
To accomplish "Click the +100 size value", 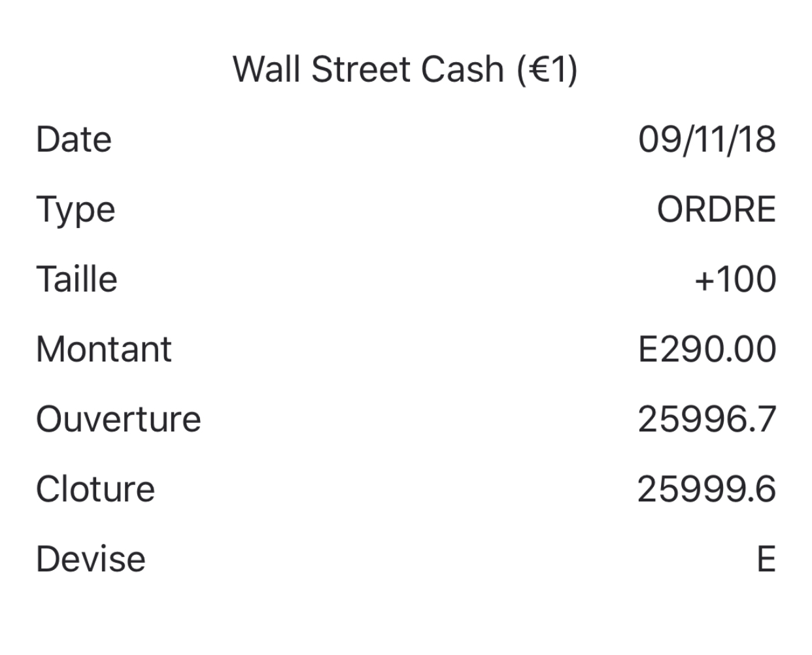I will (x=735, y=279).
